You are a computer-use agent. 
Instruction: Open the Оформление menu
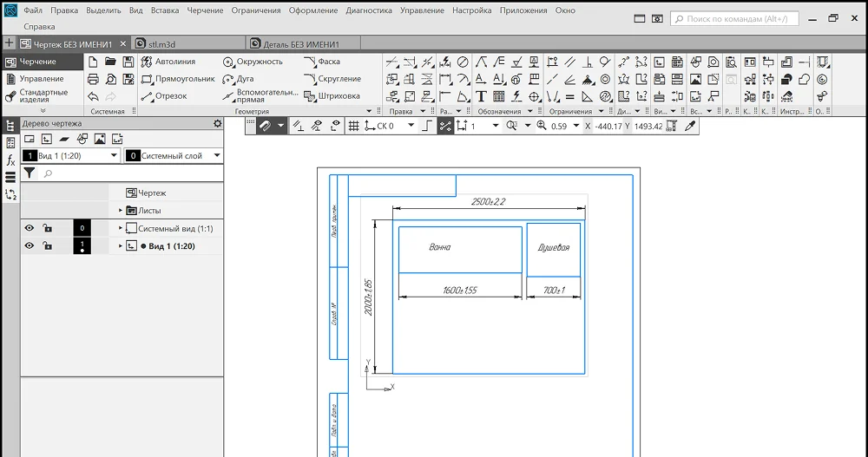click(x=315, y=10)
